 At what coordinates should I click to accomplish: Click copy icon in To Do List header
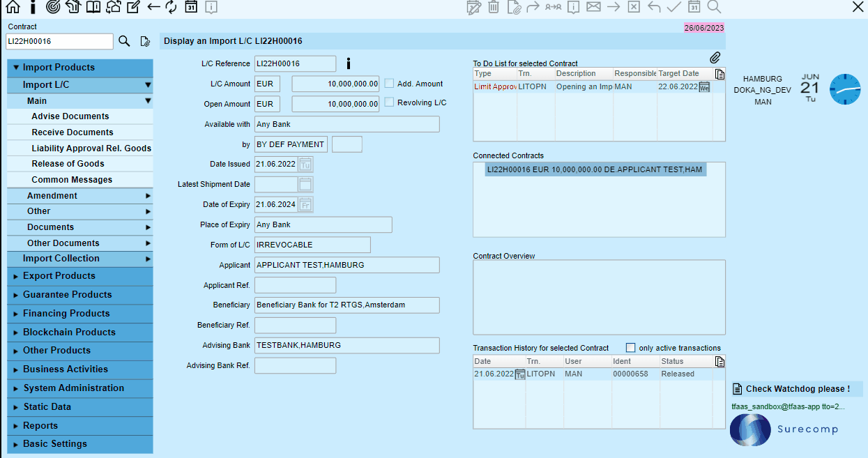point(719,73)
